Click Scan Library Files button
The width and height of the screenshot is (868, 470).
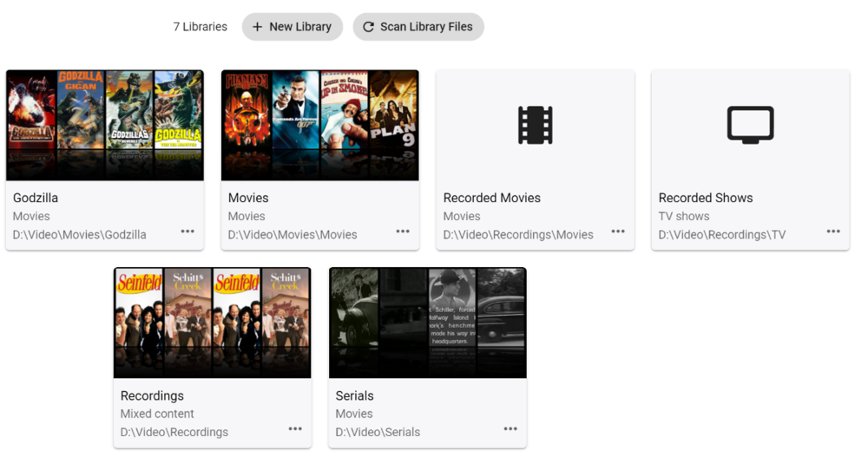point(418,27)
